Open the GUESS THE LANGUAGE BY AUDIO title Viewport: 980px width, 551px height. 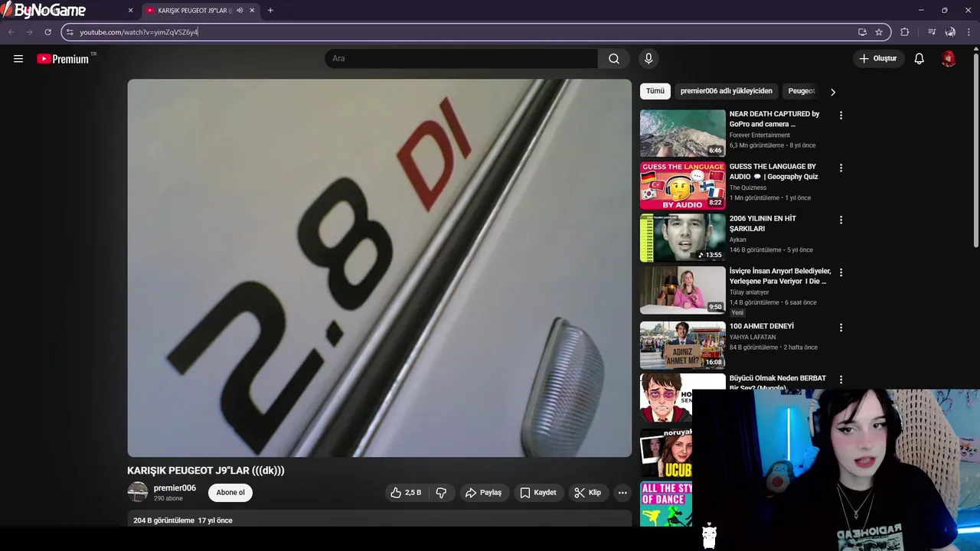click(x=773, y=171)
